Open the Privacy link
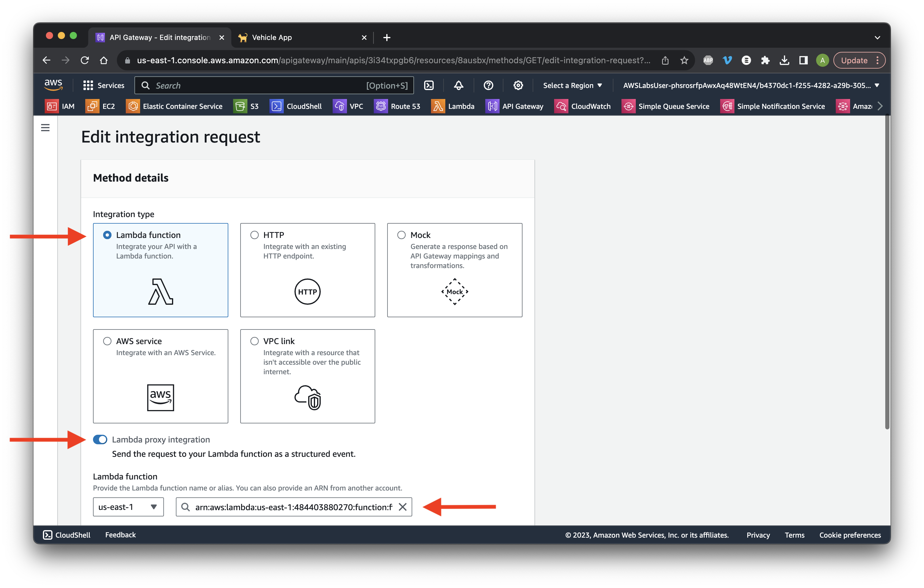 pos(758,535)
